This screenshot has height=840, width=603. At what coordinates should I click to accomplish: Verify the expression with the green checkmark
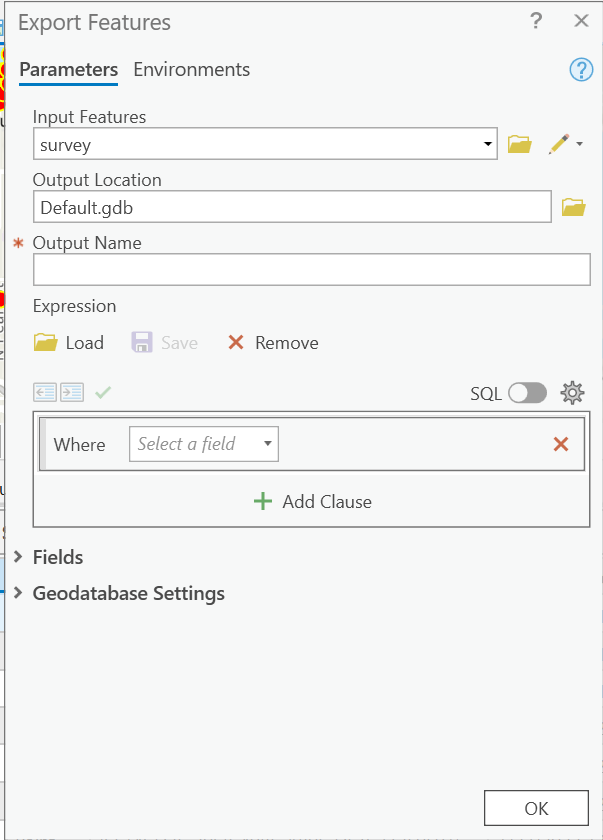(x=103, y=392)
